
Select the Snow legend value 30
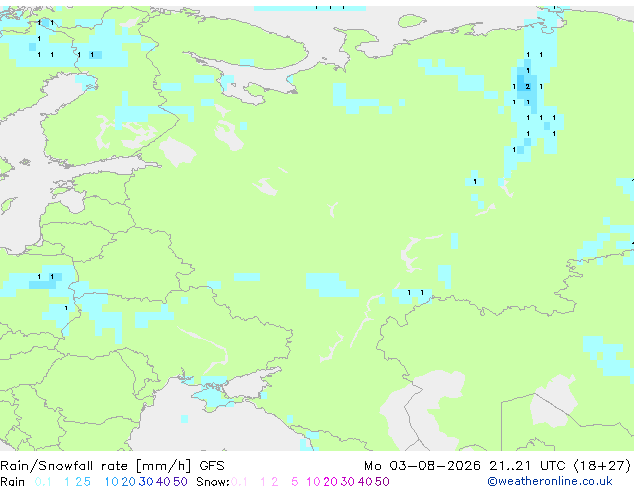(348, 482)
